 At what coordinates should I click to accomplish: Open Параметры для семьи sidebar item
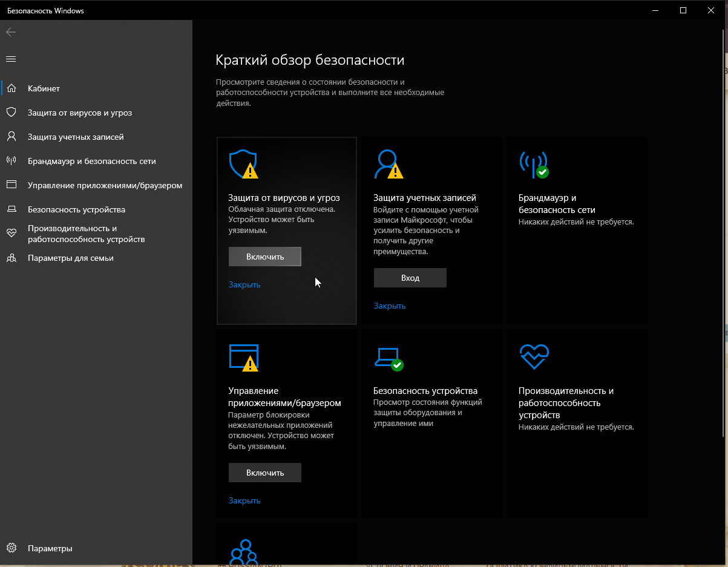(96, 258)
